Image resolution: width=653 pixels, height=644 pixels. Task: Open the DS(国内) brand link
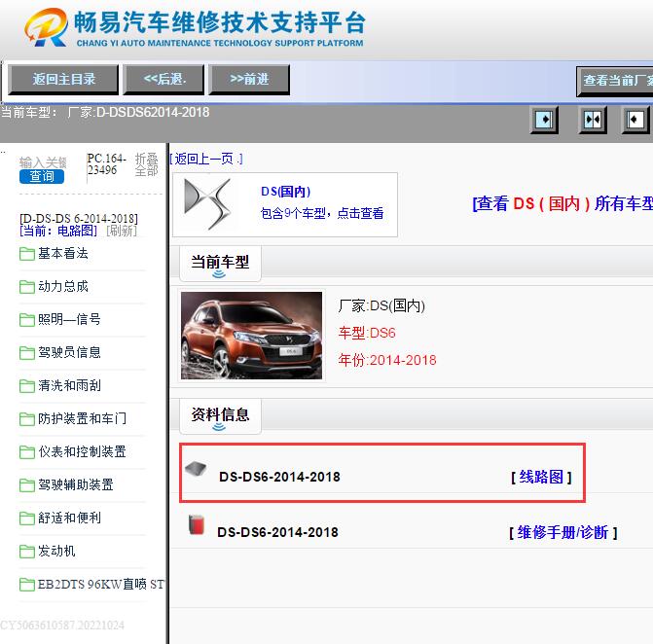tap(286, 192)
